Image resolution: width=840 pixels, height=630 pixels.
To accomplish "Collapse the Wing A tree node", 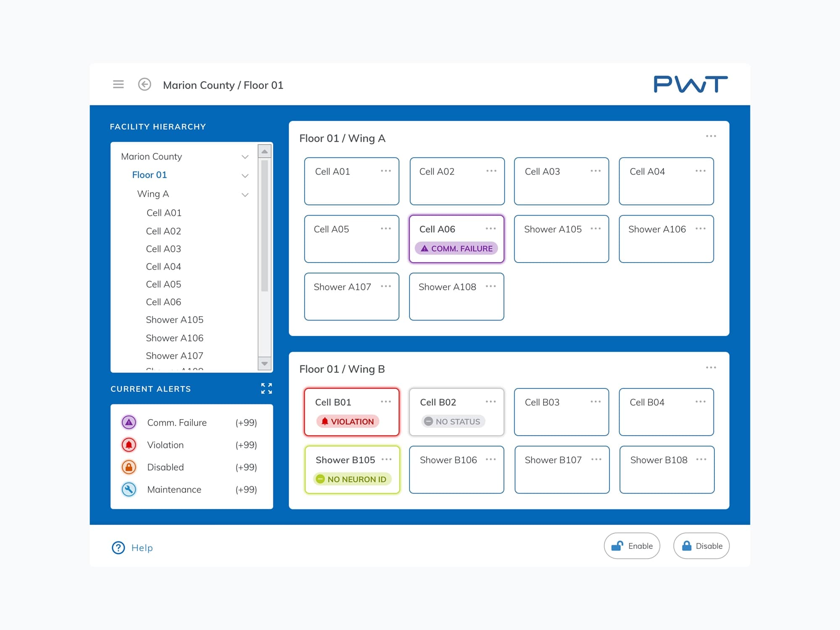I will [x=245, y=194].
